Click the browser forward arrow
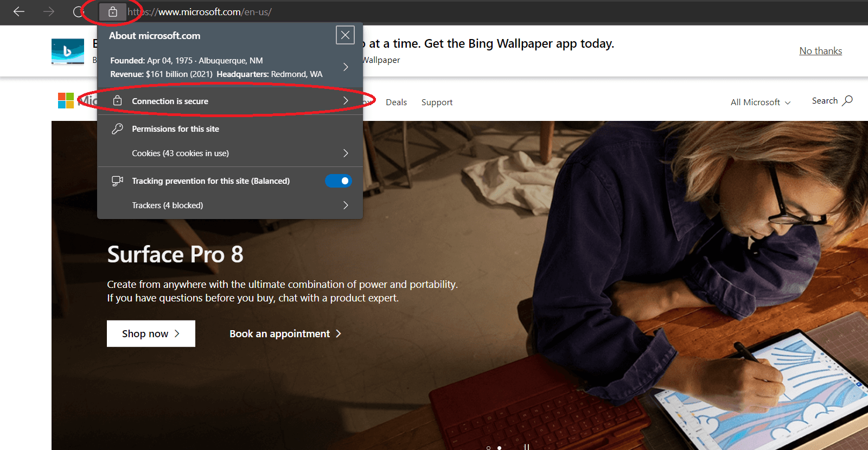The width and height of the screenshot is (868, 450). [49, 11]
